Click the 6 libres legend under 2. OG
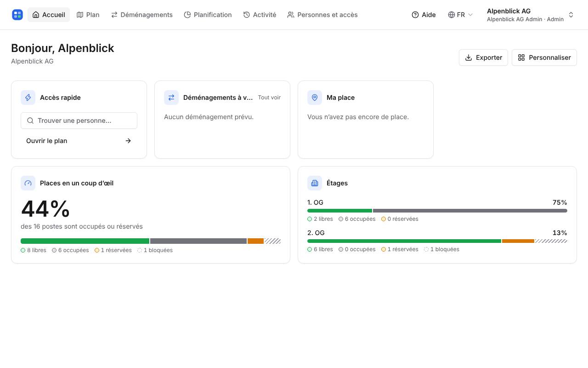The width and height of the screenshot is (588, 368). click(x=320, y=249)
